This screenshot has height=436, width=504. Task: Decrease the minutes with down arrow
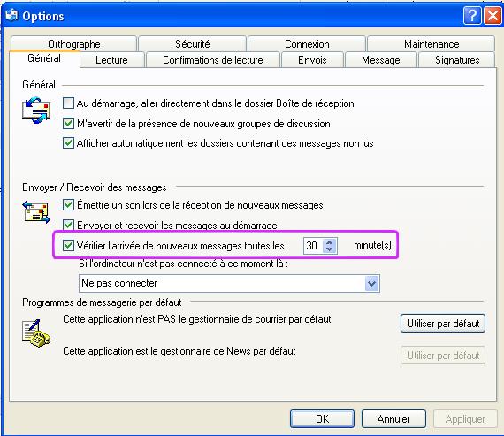[329, 249]
